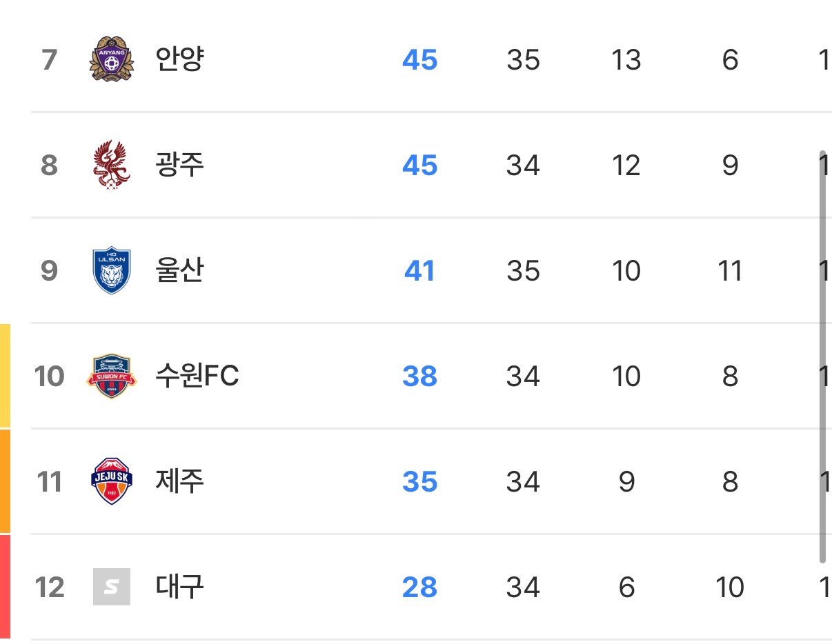Screen dimensions: 832x644
Task: Select the red relegation marker beside rank 12
Action: click(x=5, y=587)
